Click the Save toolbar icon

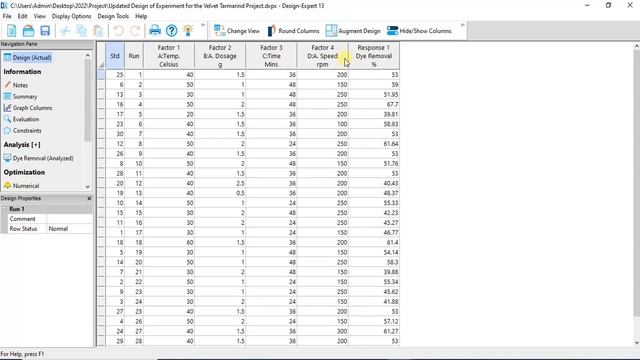(45, 31)
